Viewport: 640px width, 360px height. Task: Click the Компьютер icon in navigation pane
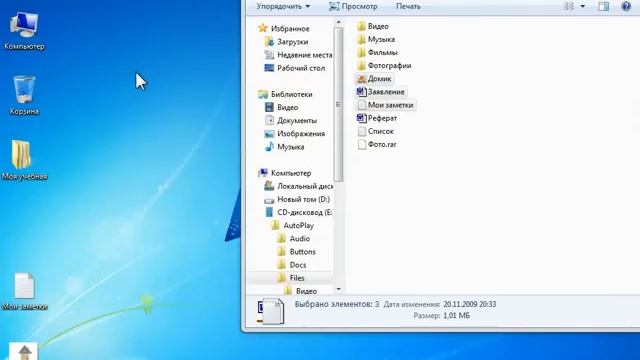[263, 173]
